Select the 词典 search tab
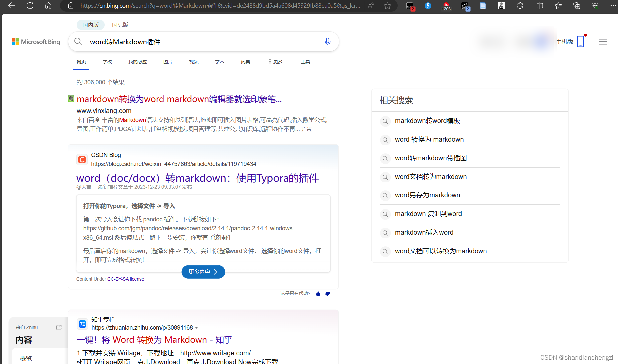The width and height of the screenshot is (618, 364). 245,62
